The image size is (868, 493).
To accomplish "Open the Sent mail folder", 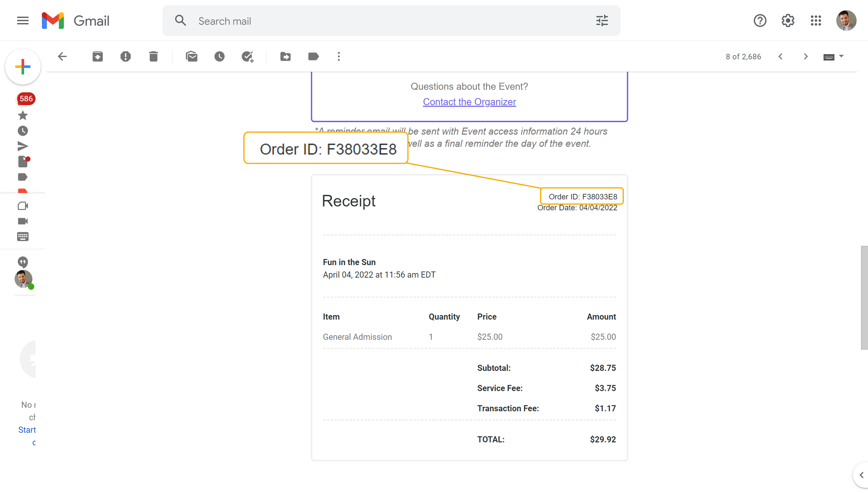I will tap(23, 146).
